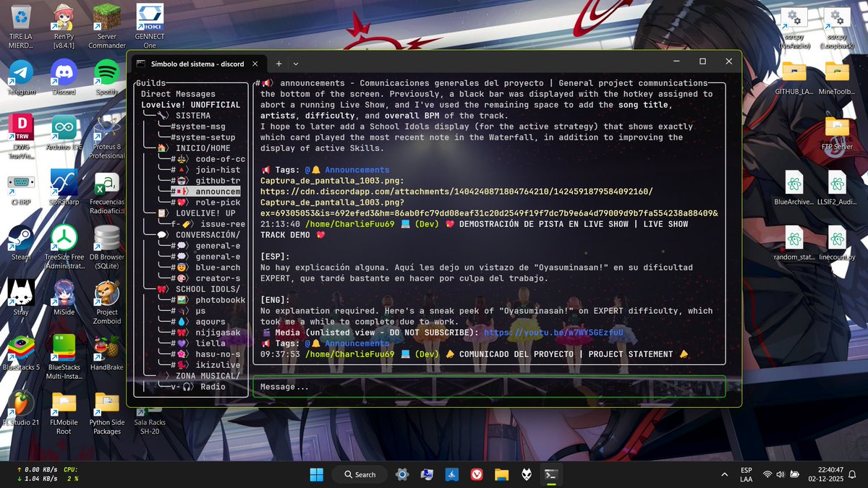Select the Stray game icon
868x488 pixels.
tap(21, 298)
